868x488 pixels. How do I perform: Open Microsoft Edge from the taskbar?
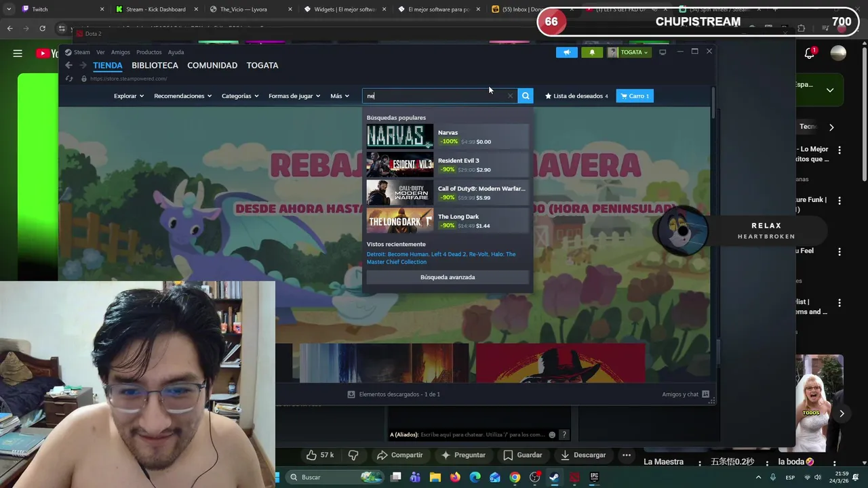(x=475, y=477)
